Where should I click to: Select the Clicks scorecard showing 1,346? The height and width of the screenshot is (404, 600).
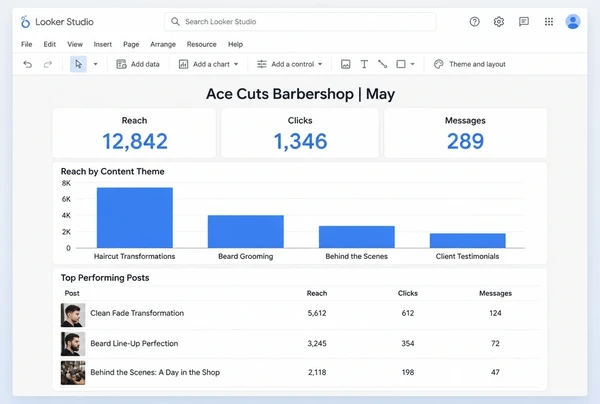[300, 133]
